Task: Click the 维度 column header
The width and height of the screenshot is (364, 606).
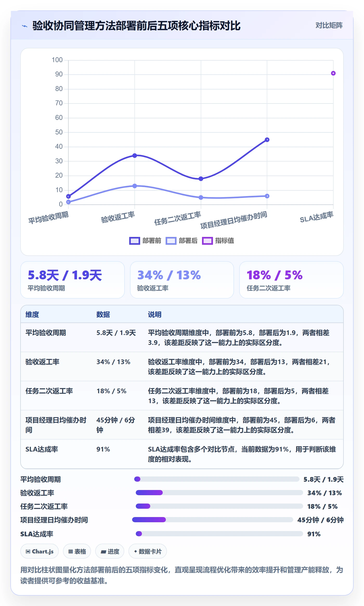Action: pyautogui.click(x=32, y=314)
